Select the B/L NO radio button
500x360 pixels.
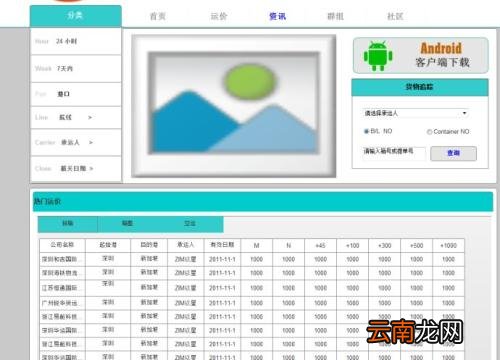(366, 131)
